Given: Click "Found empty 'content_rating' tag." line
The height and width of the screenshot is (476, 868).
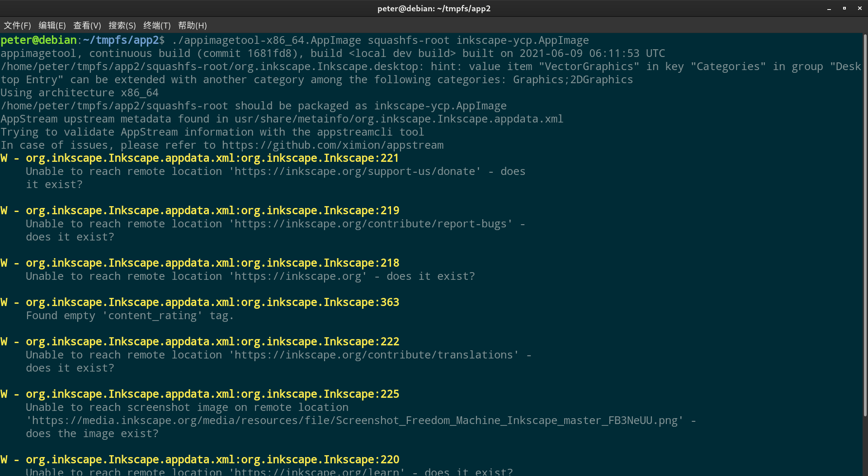Looking at the screenshot, I should coord(130,316).
